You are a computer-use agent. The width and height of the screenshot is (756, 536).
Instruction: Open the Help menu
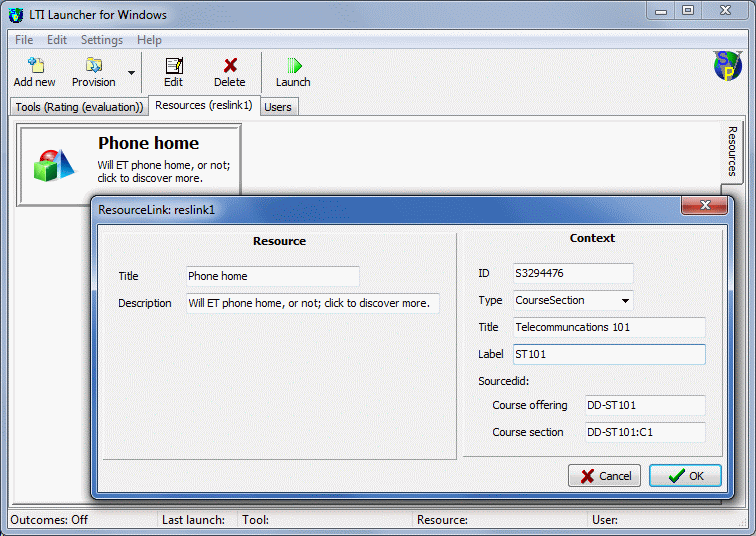[149, 40]
